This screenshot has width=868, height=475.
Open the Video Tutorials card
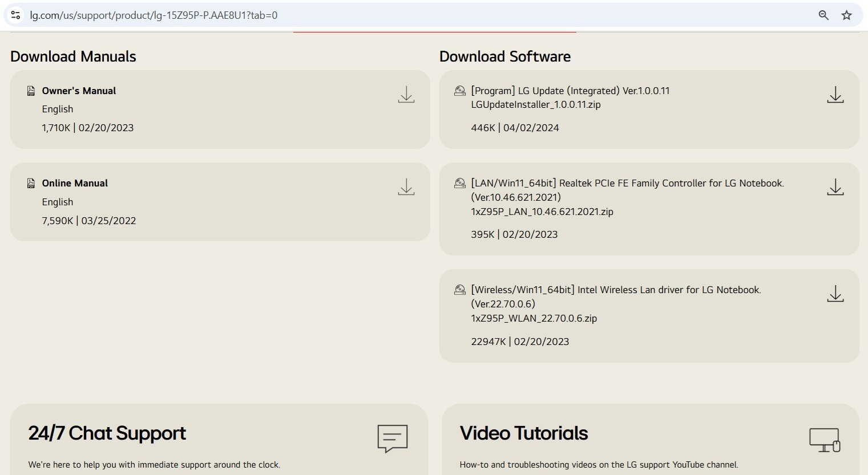(523, 433)
